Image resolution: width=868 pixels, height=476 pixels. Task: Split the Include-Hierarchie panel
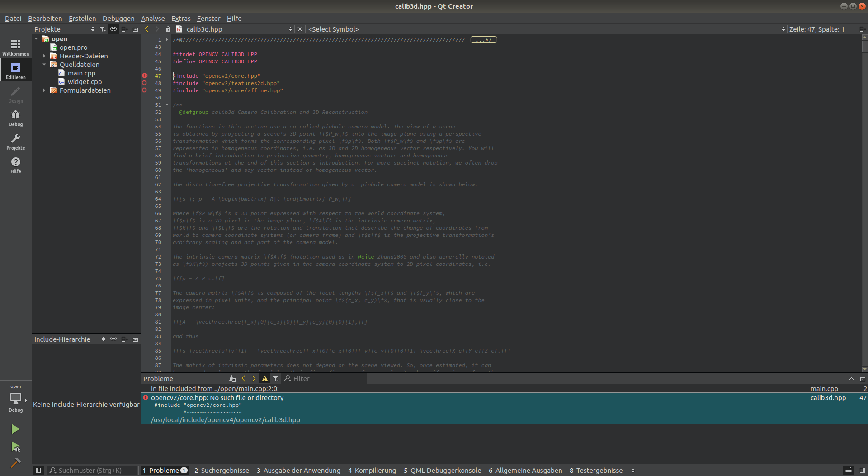point(124,339)
